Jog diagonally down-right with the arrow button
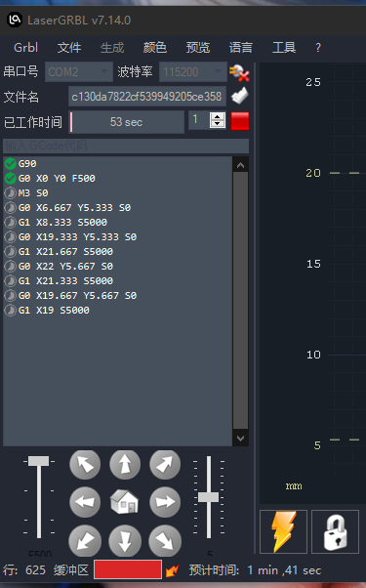366x588 pixels. 165,540
